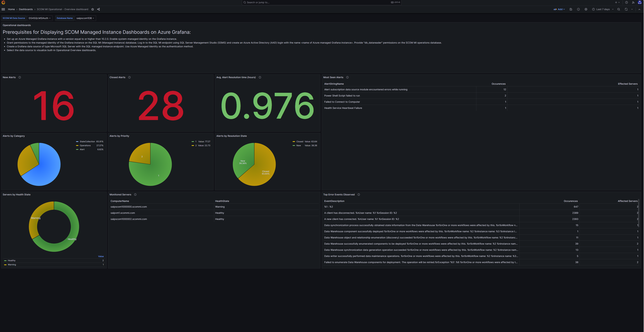Image resolution: width=644 pixels, height=332 pixels.
Task: Expand the saipscom1DB database dropdown
Action: click(x=85, y=18)
